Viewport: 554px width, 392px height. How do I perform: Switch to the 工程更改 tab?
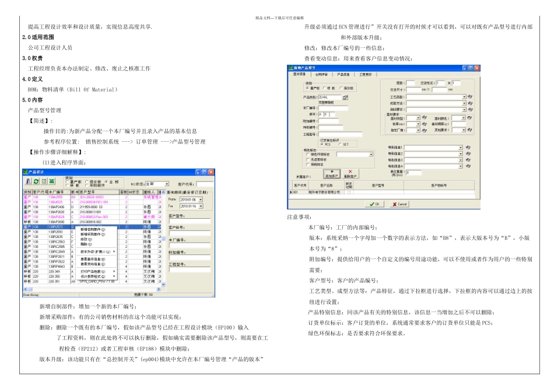(365, 75)
